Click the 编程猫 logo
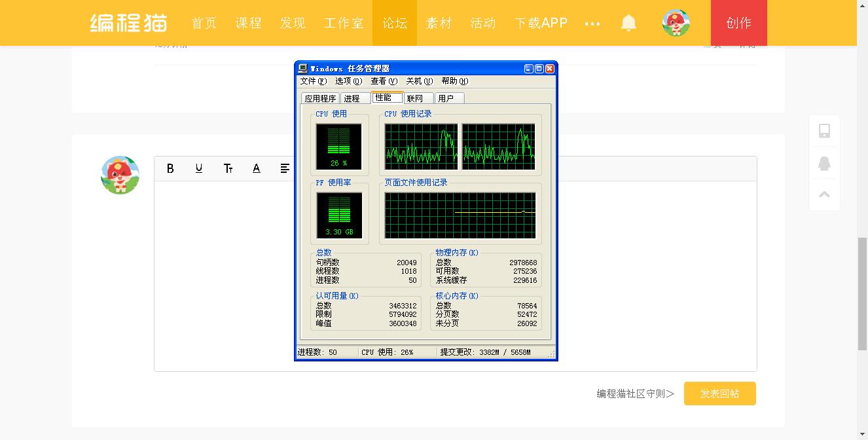The width and height of the screenshot is (868, 440). [x=128, y=23]
